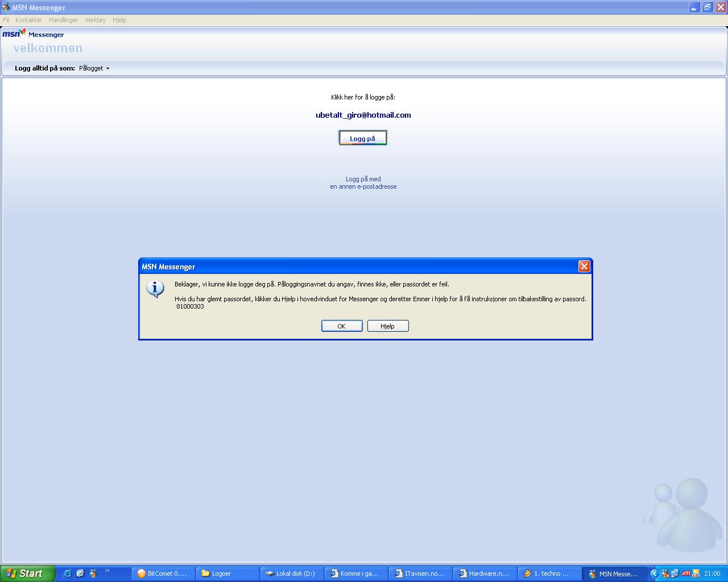Click 'Klikk her for å logge på:' text

coord(363,97)
